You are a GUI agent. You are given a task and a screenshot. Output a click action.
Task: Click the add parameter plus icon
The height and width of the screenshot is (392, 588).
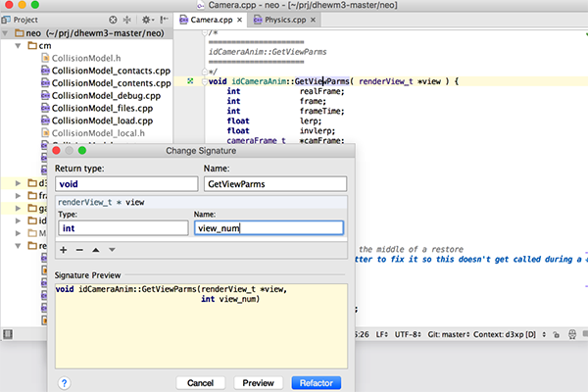pos(65,250)
